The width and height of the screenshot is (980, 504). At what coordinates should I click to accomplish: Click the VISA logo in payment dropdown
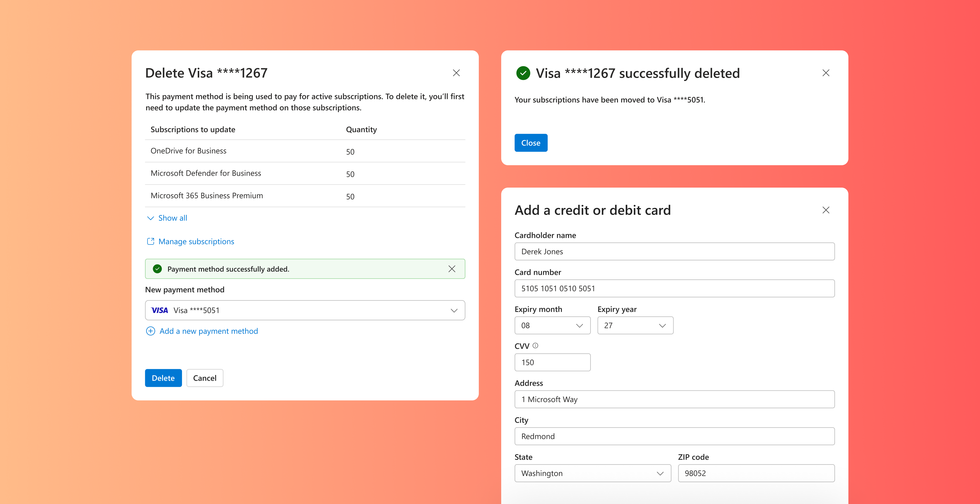159,310
